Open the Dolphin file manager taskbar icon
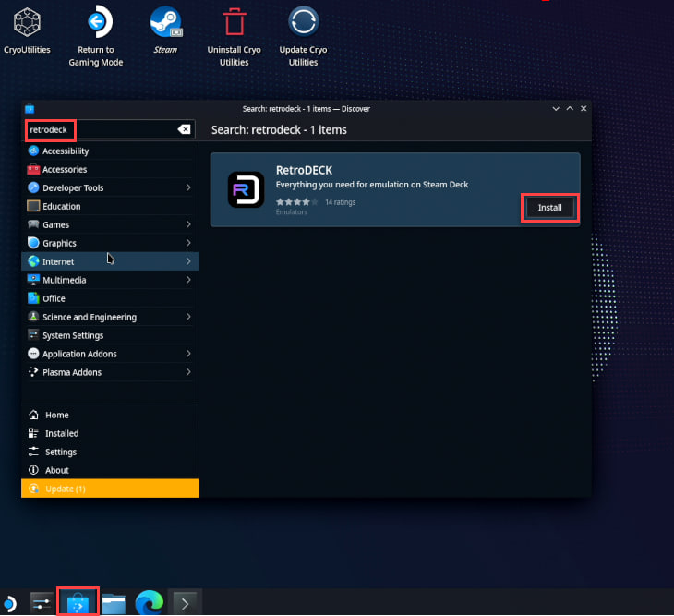674x616 pixels. [114, 603]
